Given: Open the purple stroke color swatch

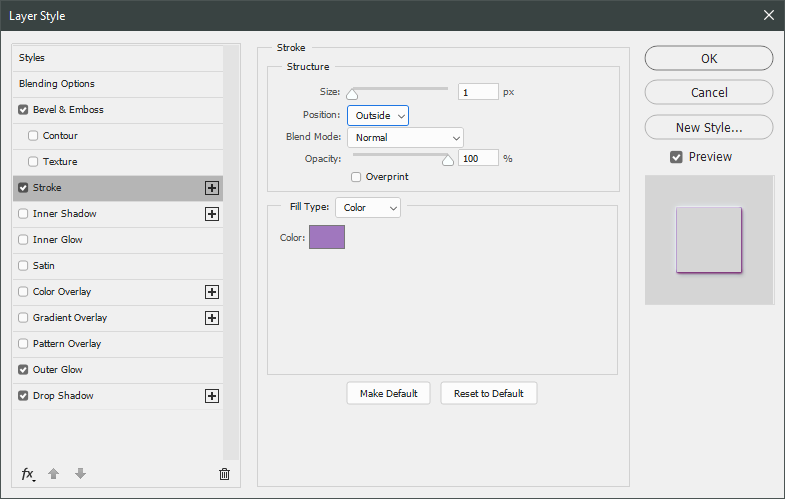Looking at the screenshot, I should tap(327, 237).
